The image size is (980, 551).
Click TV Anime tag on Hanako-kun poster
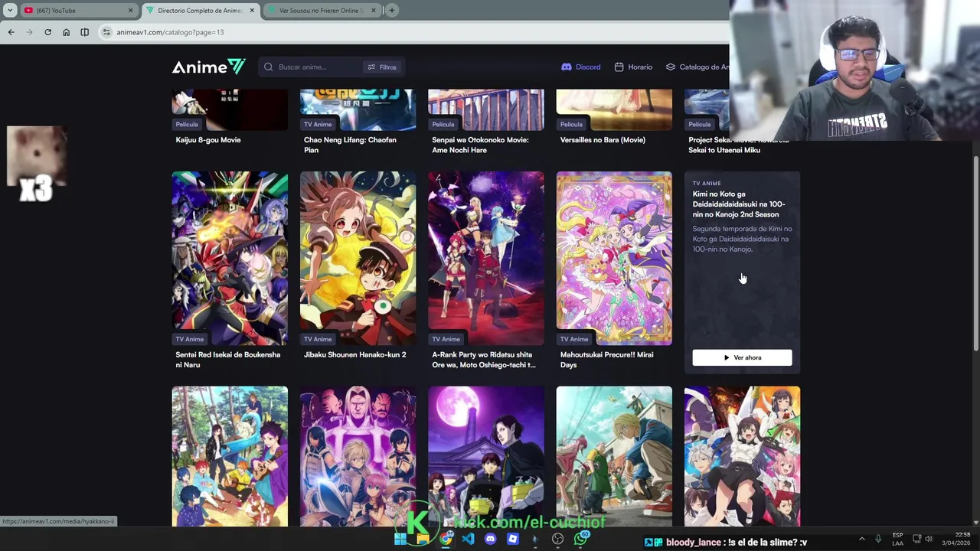click(318, 339)
